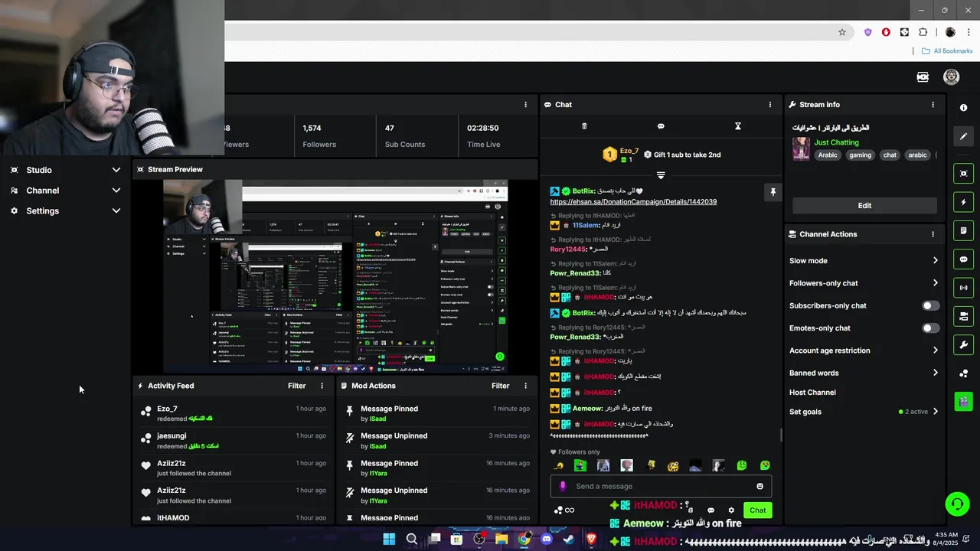Click the pencil edit icon in right sidebar

(964, 136)
